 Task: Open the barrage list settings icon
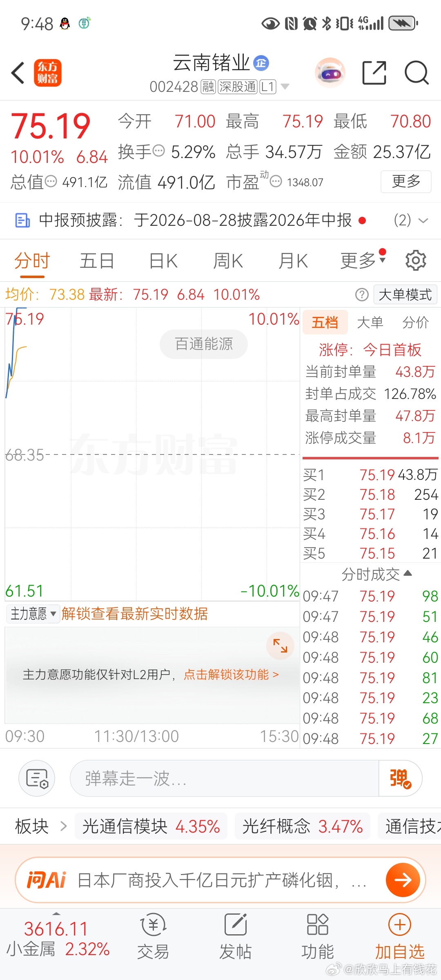37,778
